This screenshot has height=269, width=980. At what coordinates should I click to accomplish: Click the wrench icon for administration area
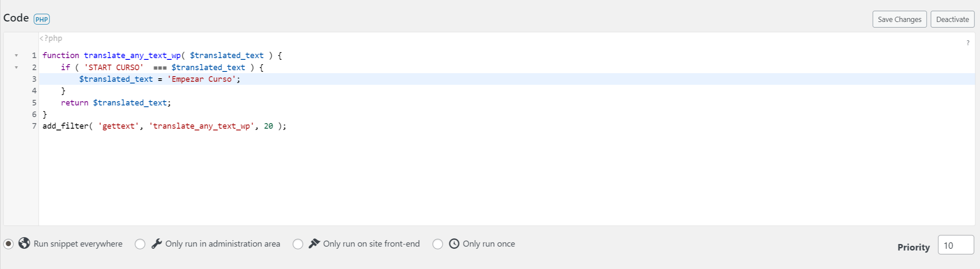tap(157, 244)
